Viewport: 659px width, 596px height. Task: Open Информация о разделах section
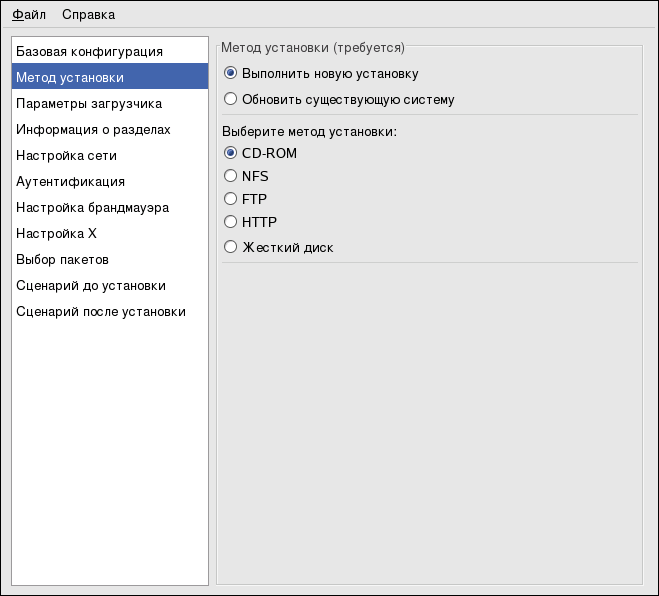point(93,129)
